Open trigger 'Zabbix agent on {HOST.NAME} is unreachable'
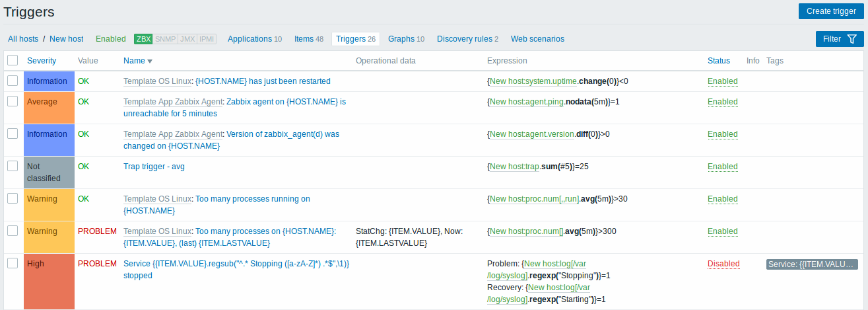 235,108
